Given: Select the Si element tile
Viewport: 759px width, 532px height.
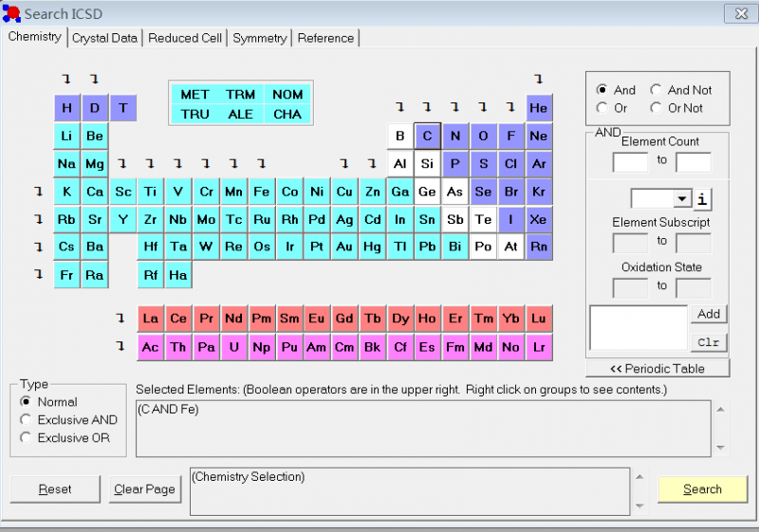Looking at the screenshot, I should click(x=428, y=164).
